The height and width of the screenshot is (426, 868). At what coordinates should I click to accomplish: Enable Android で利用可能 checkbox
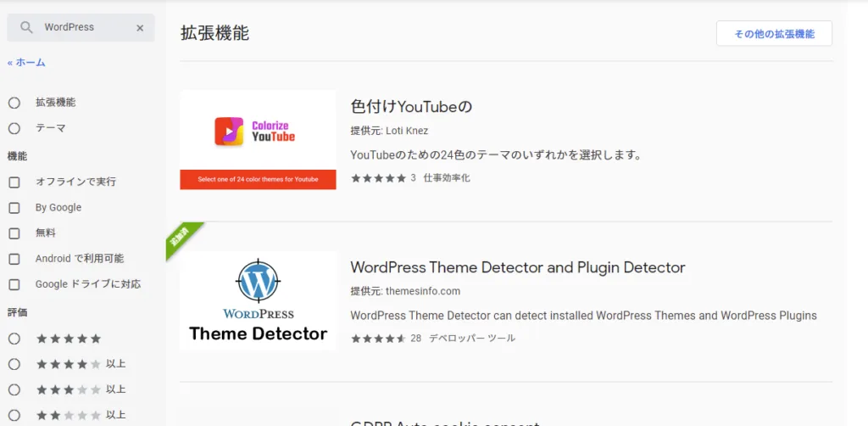14,259
